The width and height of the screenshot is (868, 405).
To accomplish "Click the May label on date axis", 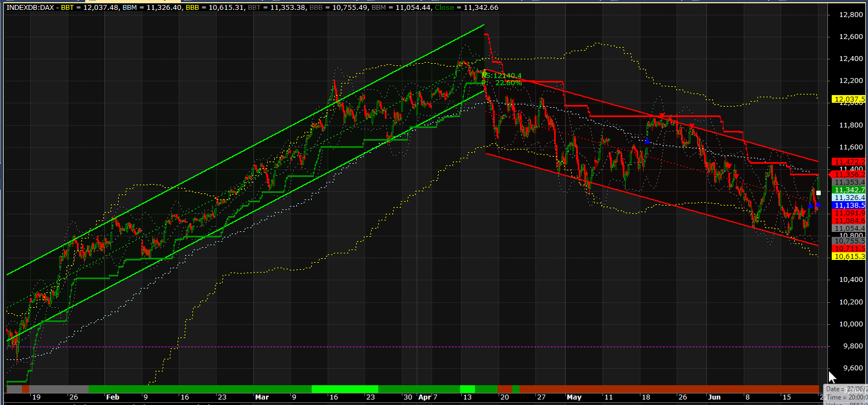I will click(574, 397).
